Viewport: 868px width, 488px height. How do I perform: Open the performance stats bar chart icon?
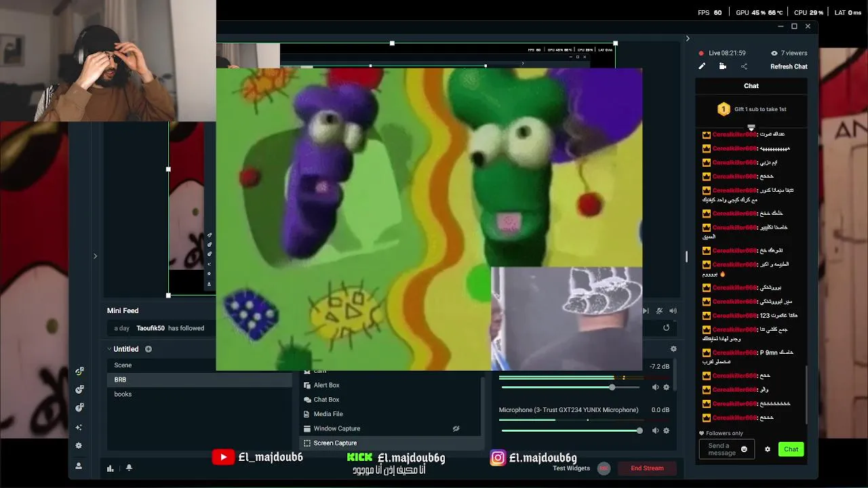point(110,468)
